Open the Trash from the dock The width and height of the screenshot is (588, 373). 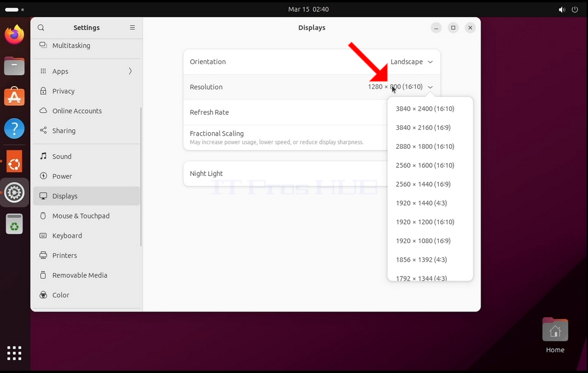[x=14, y=224]
